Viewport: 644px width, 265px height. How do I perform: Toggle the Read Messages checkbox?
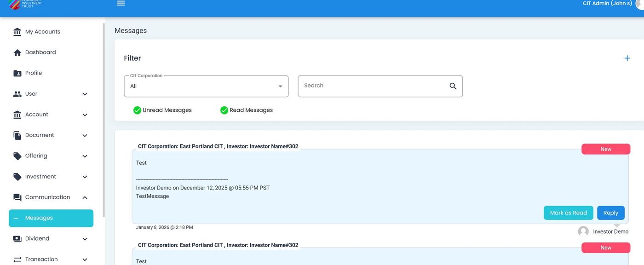[x=224, y=110]
